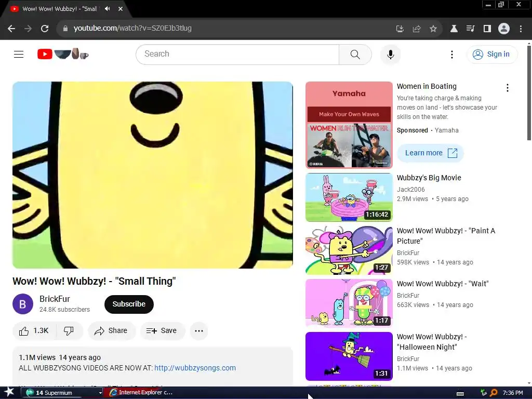Screen dimensions: 532x399
Task: Expand the Supermium taskbar group arrow
Action: pos(100,393)
